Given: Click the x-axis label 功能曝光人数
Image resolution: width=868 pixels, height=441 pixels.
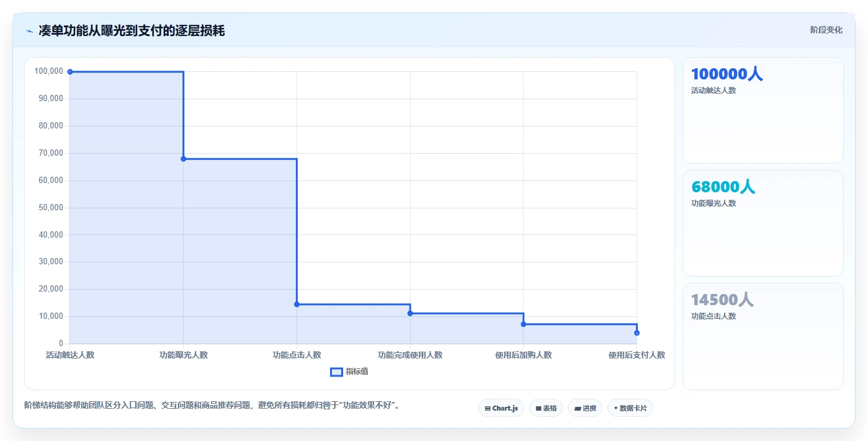Looking at the screenshot, I should (184, 355).
